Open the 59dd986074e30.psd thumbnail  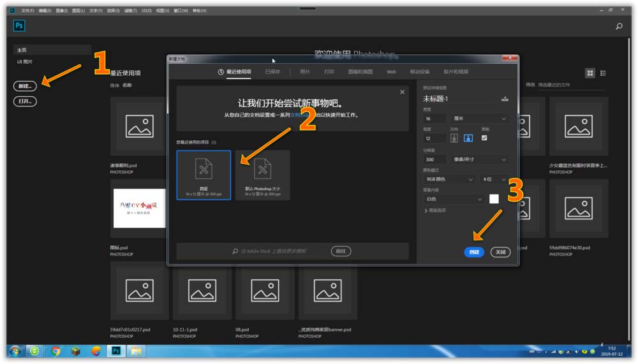[579, 208]
